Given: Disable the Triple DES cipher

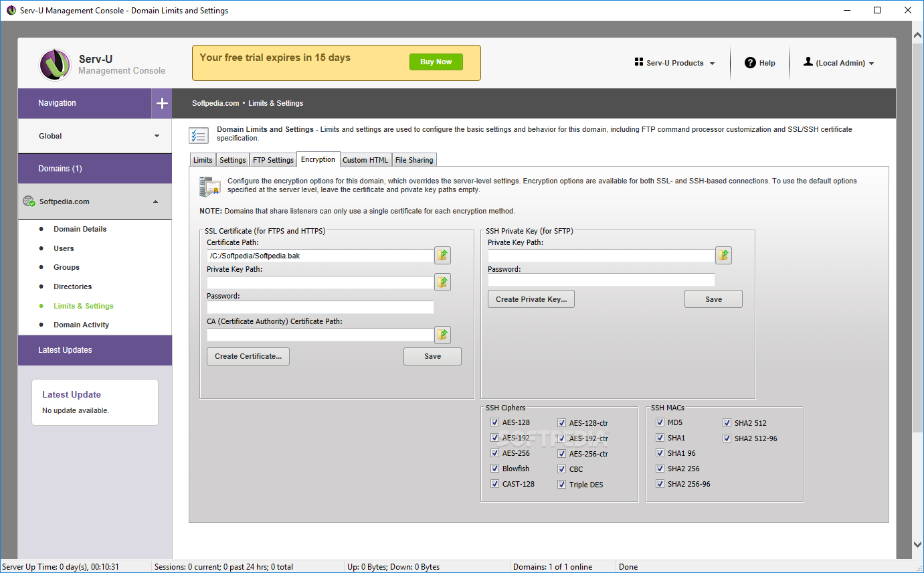Looking at the screenshot, I should click(x=561, y=485).
